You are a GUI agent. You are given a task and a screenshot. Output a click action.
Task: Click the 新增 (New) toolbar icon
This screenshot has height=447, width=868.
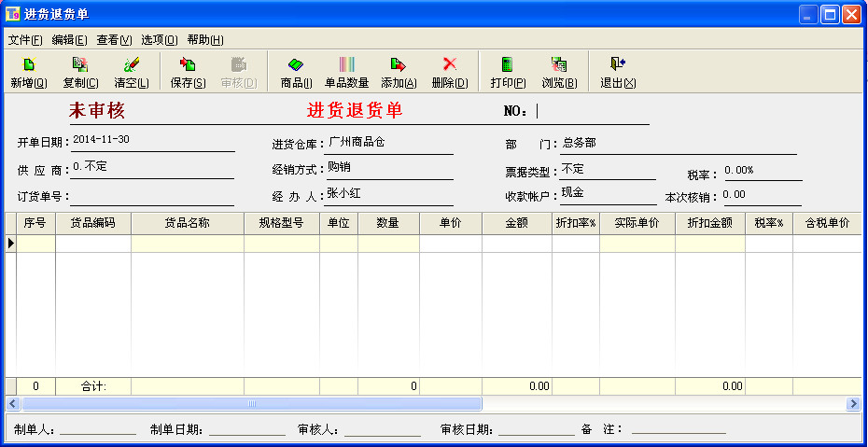click(29, 64)
